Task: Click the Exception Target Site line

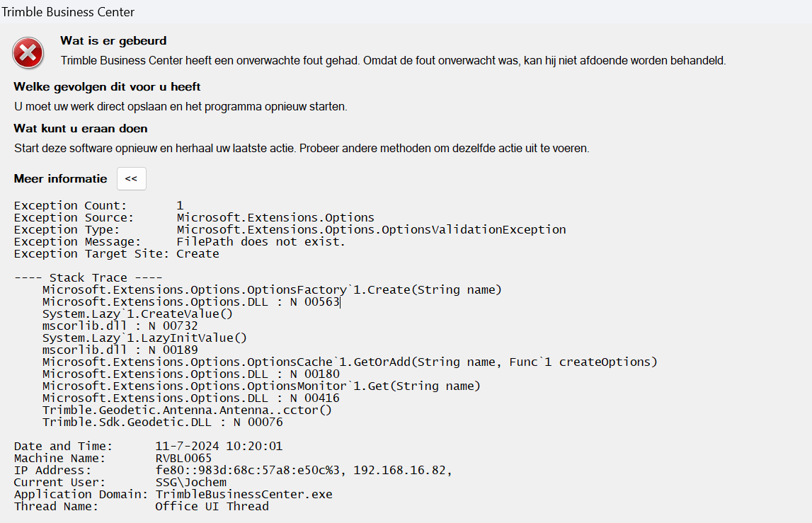Action: 116,254
